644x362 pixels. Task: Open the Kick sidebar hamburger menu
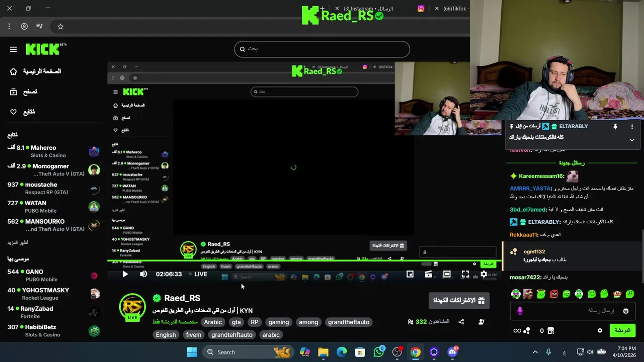[13, 49]
